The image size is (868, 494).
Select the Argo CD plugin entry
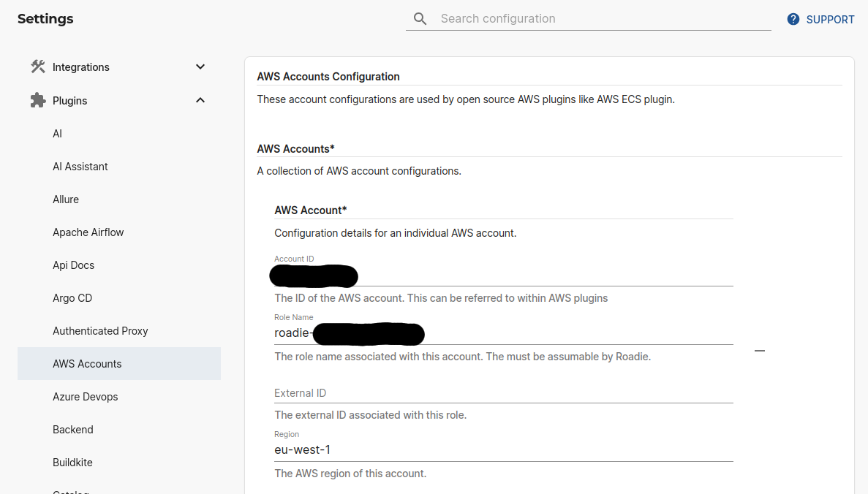pos(72,297)
